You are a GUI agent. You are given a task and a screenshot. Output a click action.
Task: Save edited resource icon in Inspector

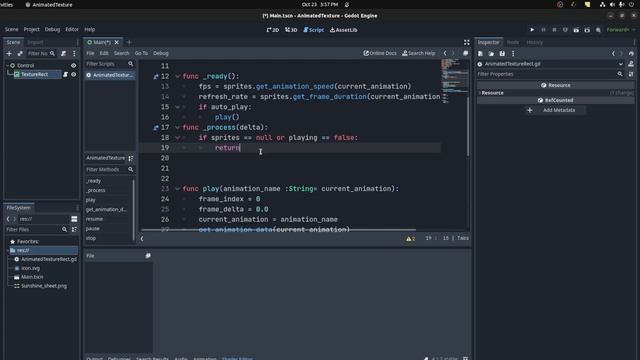(x=502, y=53)
